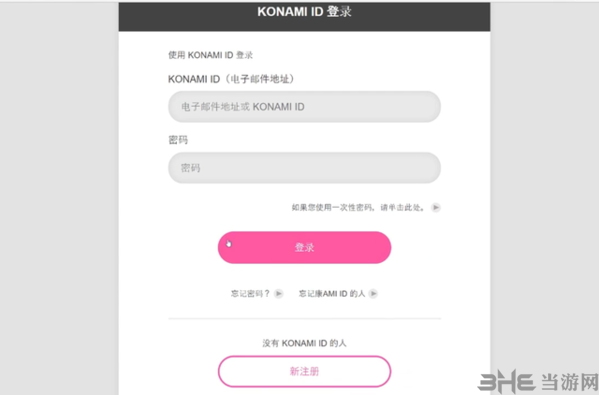Click the arrow icon next to 忘记密码？
Screen dimensions: 599x395
point(279,293)
